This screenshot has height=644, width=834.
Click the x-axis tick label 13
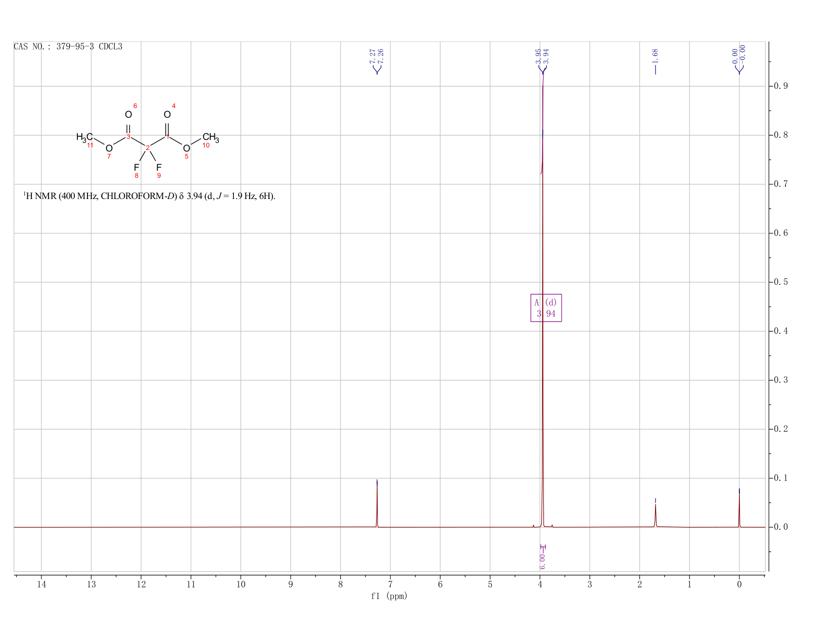[x=91, y=584]
